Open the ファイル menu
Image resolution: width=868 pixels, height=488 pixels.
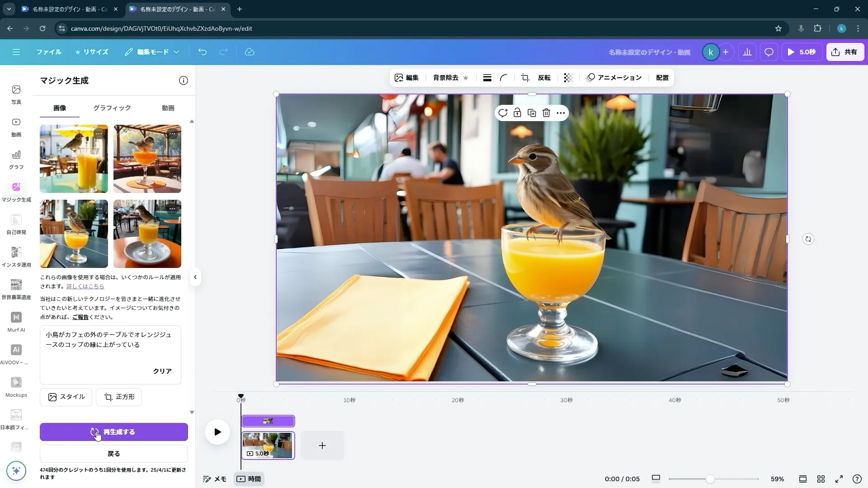tap(49, 52)
